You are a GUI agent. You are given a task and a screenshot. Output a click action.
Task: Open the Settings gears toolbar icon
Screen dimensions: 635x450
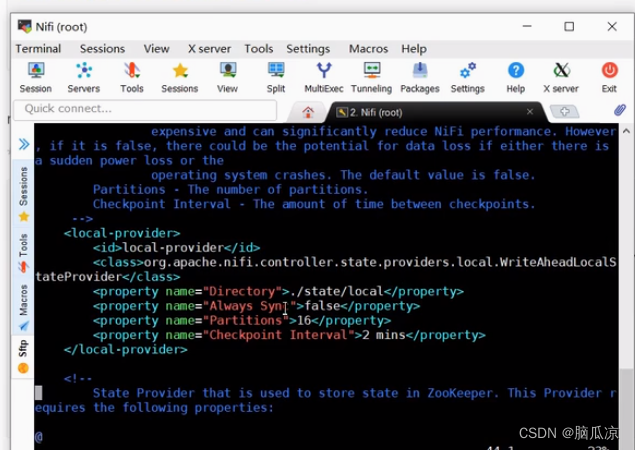tap(467, 77)
